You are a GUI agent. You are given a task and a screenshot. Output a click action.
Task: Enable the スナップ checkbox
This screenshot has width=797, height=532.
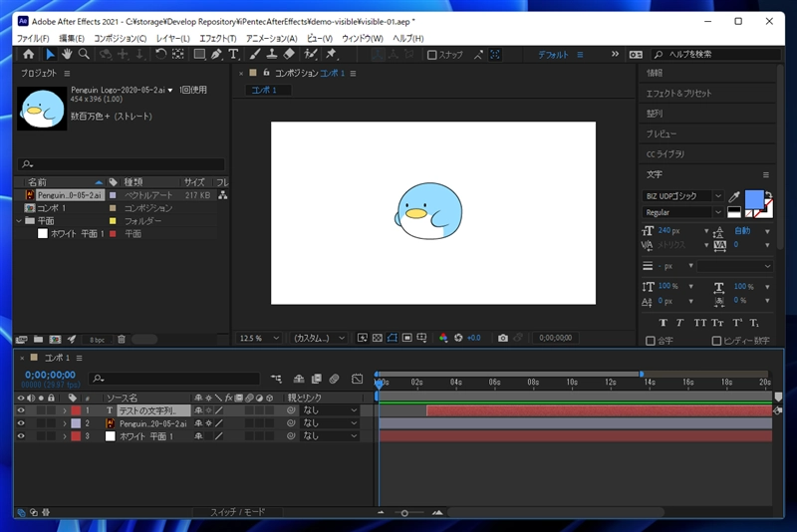pyautogui.click(x=432, y=55)
